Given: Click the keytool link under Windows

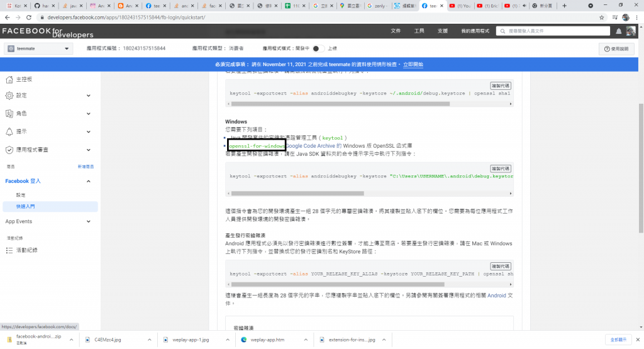Looking at the screenshot, I should tap(332, 138).
